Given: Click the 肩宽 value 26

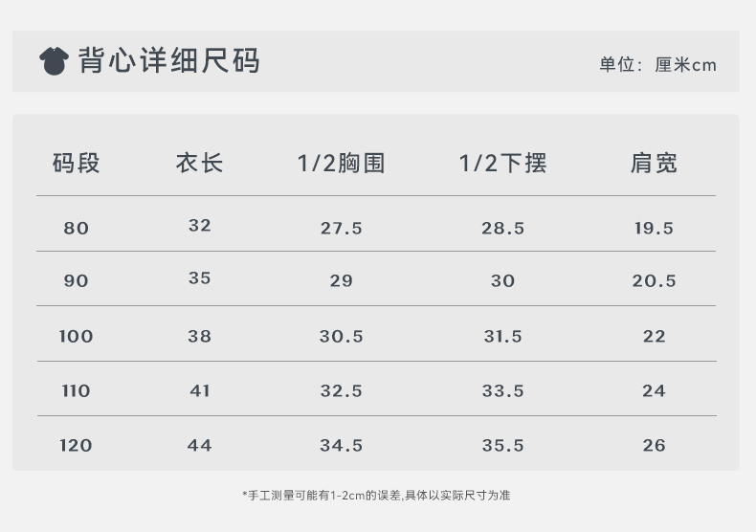Looking at the screenshot, I should (x=654, y=445).
